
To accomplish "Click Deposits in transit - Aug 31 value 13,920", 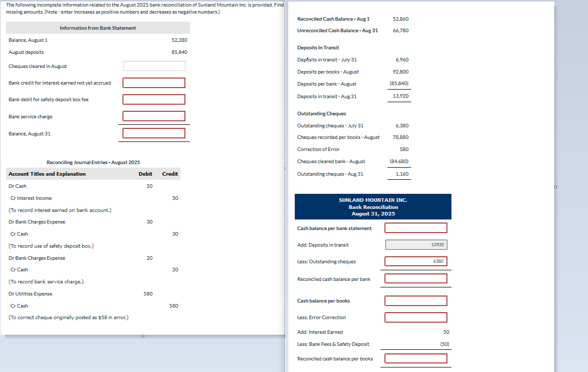I will coord(401,96).
